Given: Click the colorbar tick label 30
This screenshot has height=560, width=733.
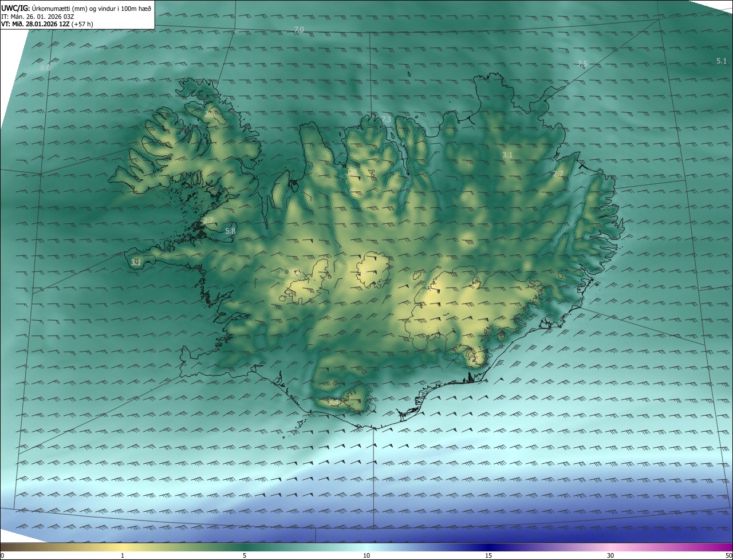Looking at the screenshot, I should point(610,555).
